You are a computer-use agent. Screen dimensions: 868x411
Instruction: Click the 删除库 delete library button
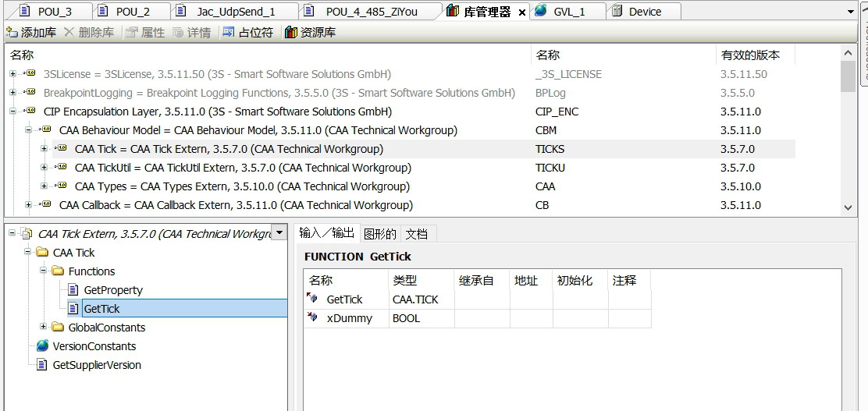coord(88,33)
